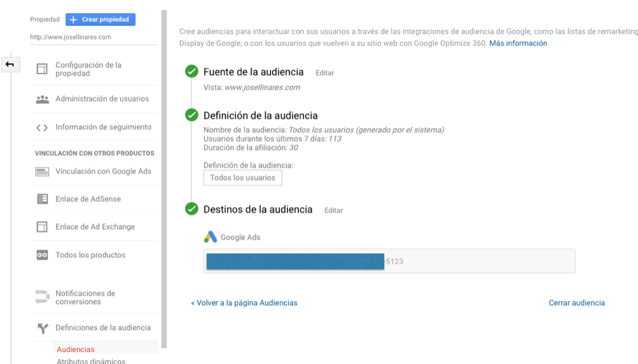Viewport: 638px width, 364px height.
Task: Click the back arrow collapse icon
Action: tap(10, 64)
